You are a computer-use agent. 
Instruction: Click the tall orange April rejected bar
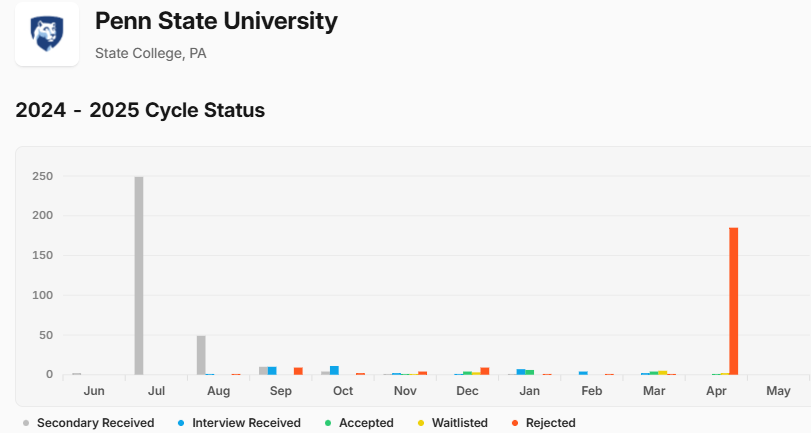pyautogui.click(x=733, y=300)
